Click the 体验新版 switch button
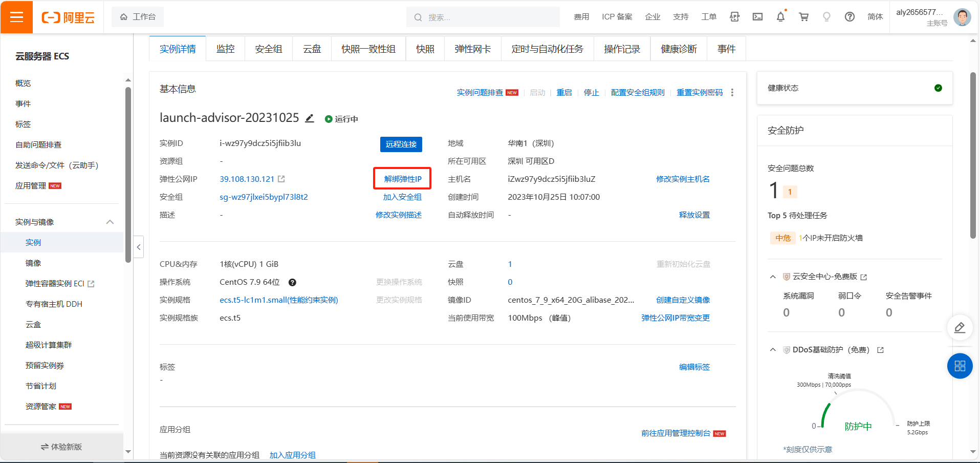The image size is (980, 463). coord(61,447)
